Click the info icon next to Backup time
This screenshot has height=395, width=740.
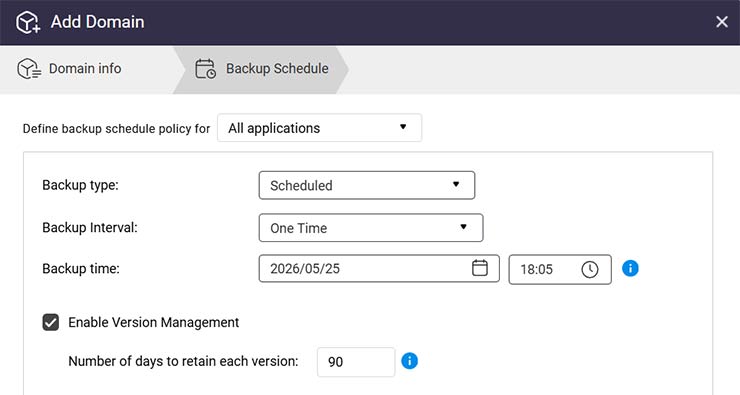[x=630, y=269]
